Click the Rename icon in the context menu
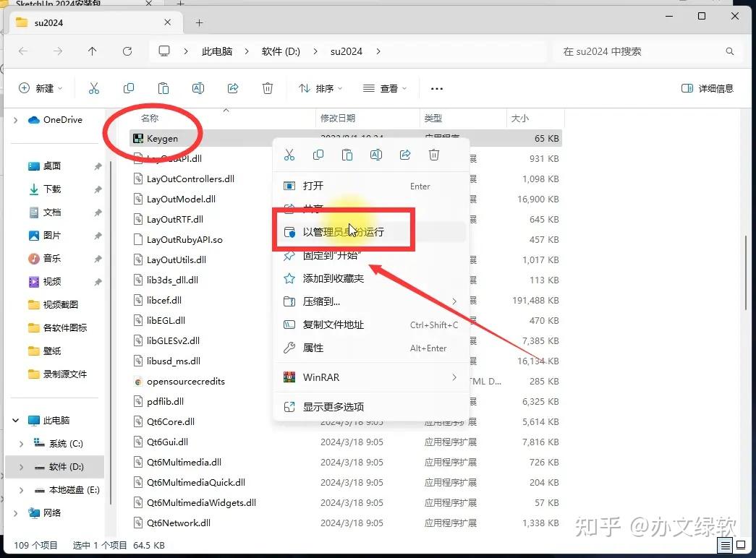 coord(376,155)
